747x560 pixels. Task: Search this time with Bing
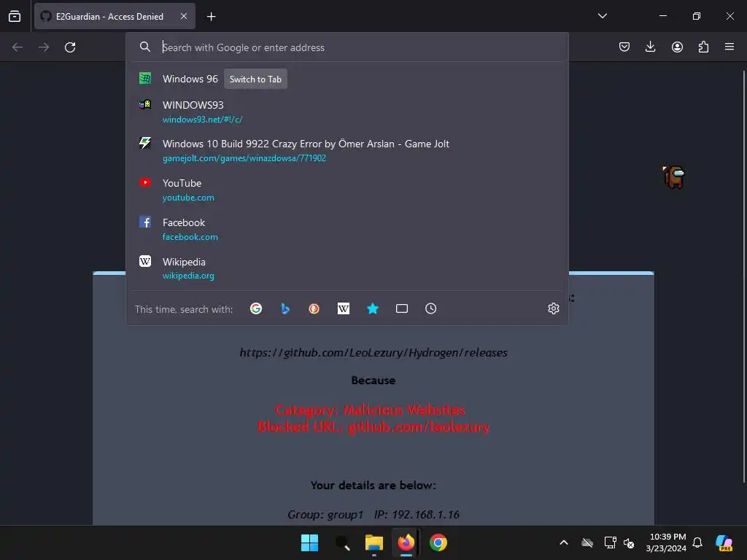point(285,308)
